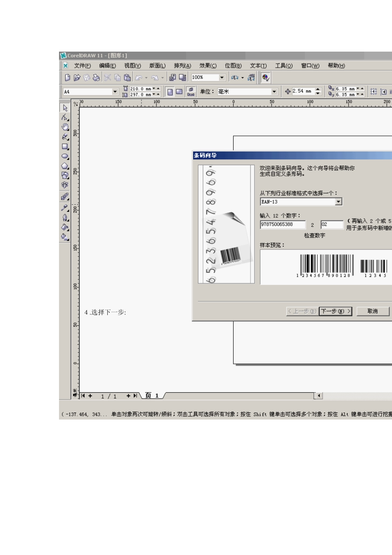392x555 pixels.
Task: Select the Polygon tool
Action: pyautogui.click(x=65, y=166)
